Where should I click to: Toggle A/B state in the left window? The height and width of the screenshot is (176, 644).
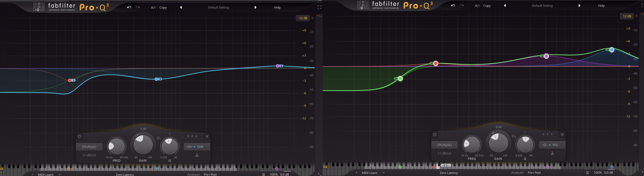(x=153, y=8)
